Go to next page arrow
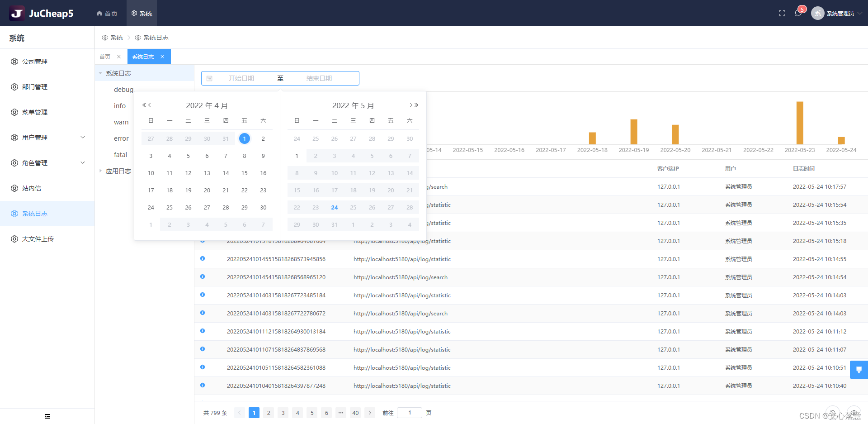The image size is (868, 424). pyautogui.click(x=370, y=413)
